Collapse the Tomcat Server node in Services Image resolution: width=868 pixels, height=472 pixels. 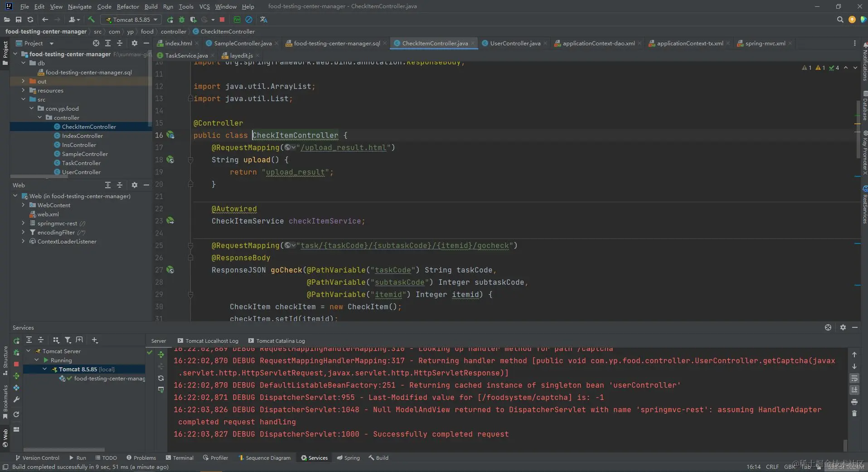tap(29, 351)
